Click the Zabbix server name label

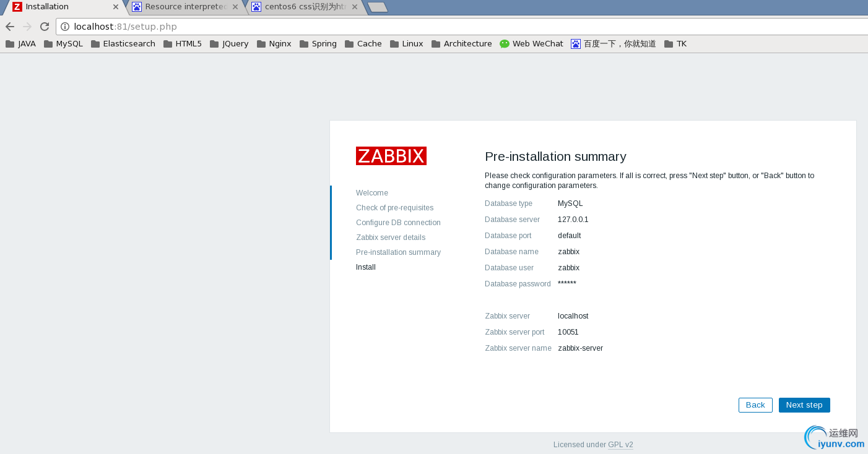(x=518, y=348)
